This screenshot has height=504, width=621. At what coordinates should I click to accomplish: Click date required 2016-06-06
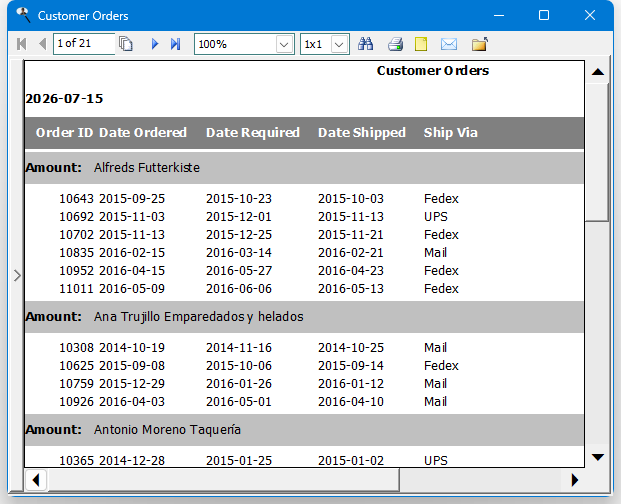point(239,289)
